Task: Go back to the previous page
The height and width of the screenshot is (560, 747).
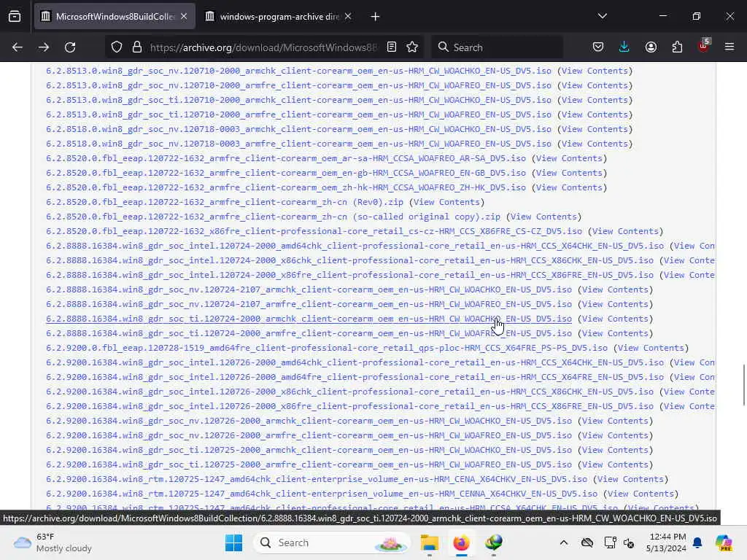Action: pos(18,47)
